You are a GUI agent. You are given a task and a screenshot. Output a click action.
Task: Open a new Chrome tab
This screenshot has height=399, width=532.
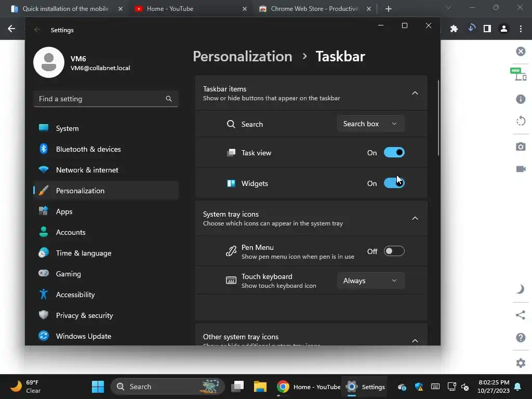tap(389, 9)
